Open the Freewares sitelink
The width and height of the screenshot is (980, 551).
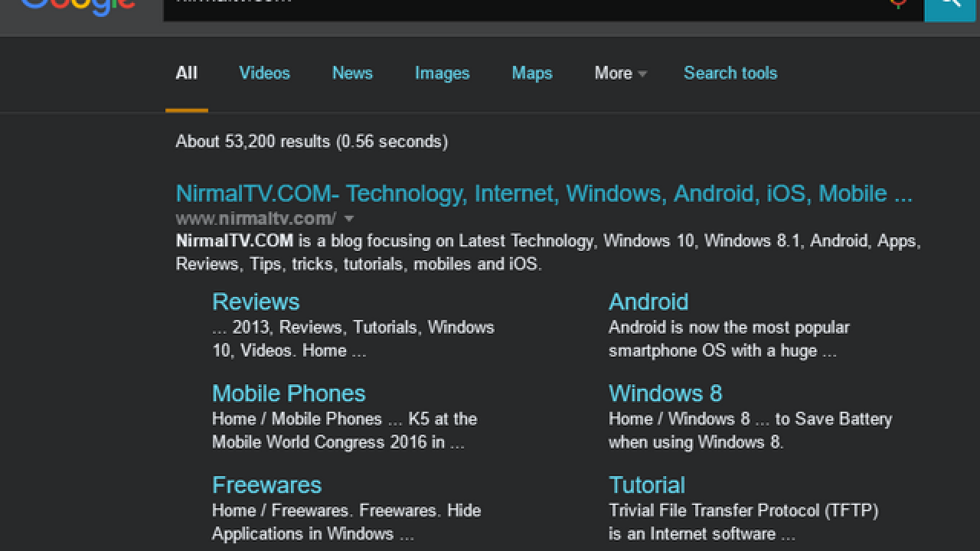coord(266,485)
